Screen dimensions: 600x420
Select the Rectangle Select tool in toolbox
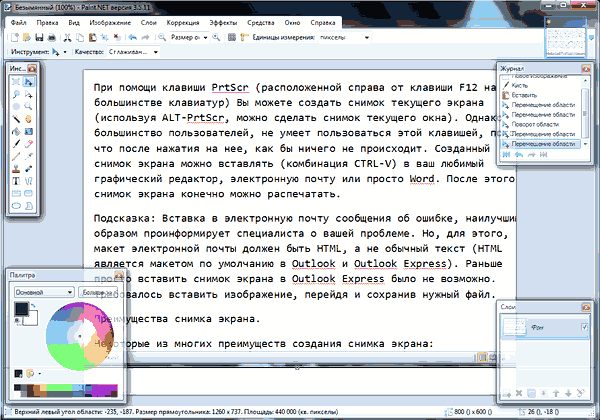click(x=15, y=81)
